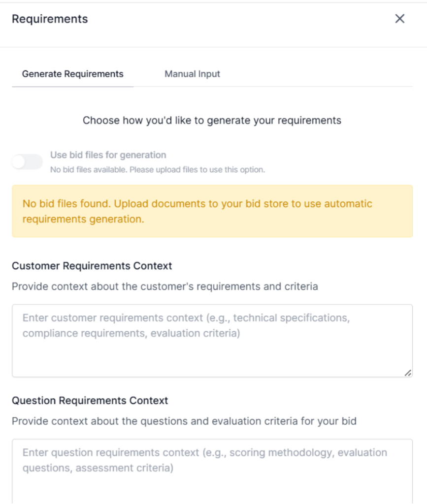
Task: Click the questions and evaluation criteria description text
Action: 184,421
